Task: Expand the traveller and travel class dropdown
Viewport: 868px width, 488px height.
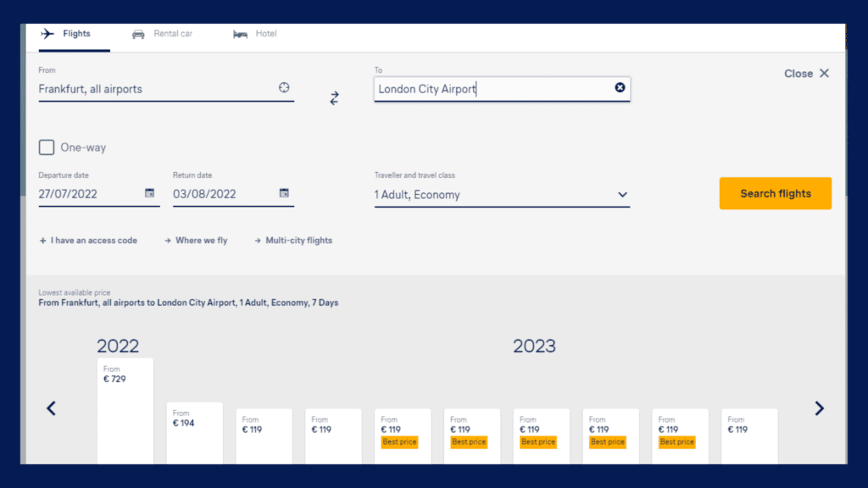Action: (622, 195)
